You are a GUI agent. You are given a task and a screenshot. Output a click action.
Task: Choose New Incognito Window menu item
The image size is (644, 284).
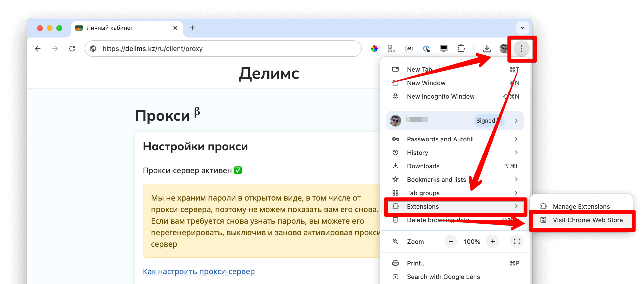click(x=455, y=96)
